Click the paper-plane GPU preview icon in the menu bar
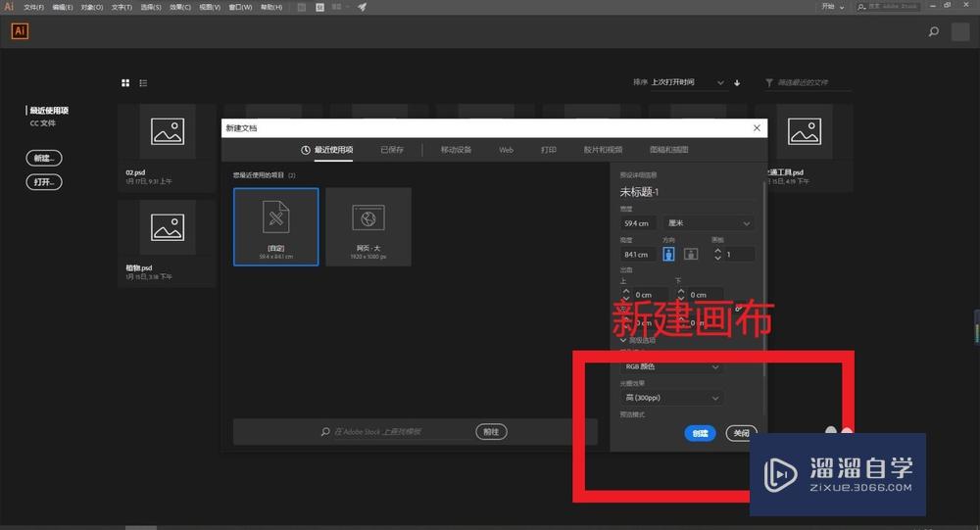The image size is (980, 530). pos(362,7)
